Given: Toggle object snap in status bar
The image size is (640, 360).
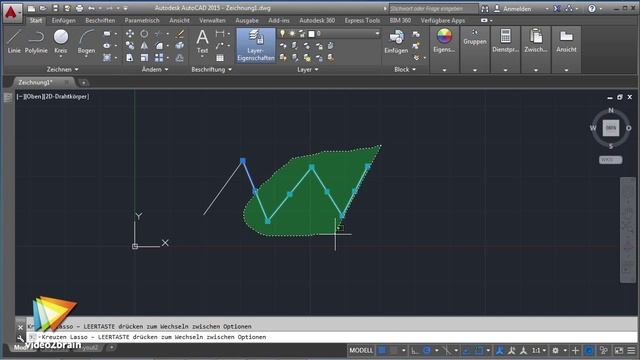Looking at the screenshot, I should [x=479, y=350].
